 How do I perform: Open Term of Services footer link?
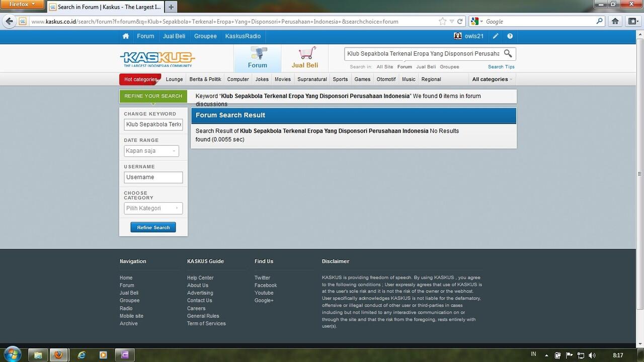pyautogui.click(x=206, y=323)
